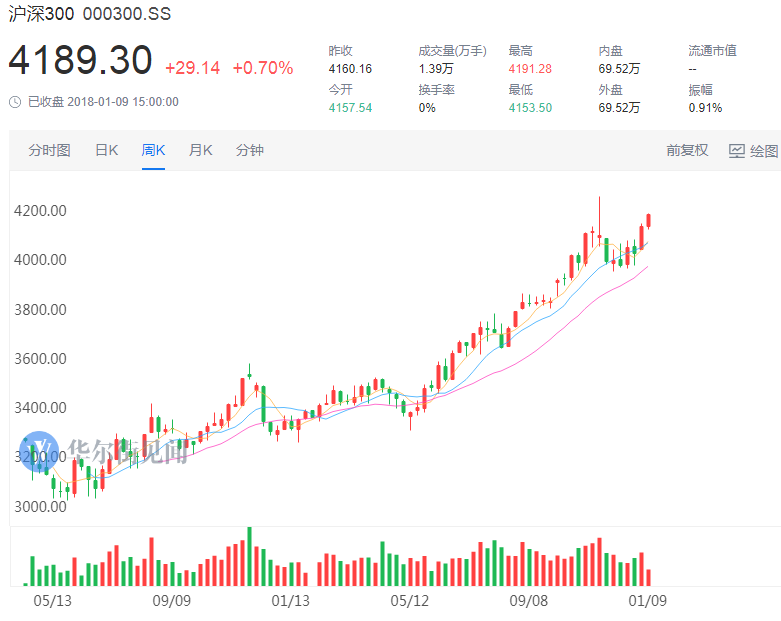Open the 月K monthly chart tab
Image resolution: width=781 pixels, height=621 pixels.
click(200, 151)
